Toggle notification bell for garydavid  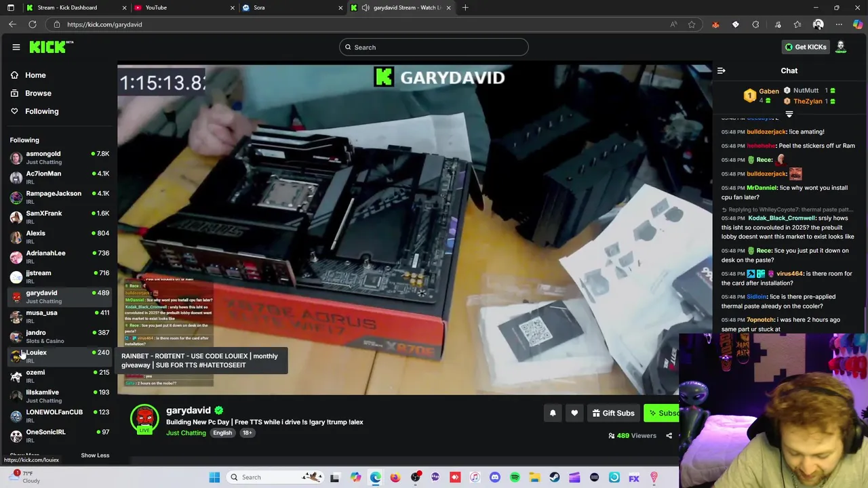click(x=553, y=413)
